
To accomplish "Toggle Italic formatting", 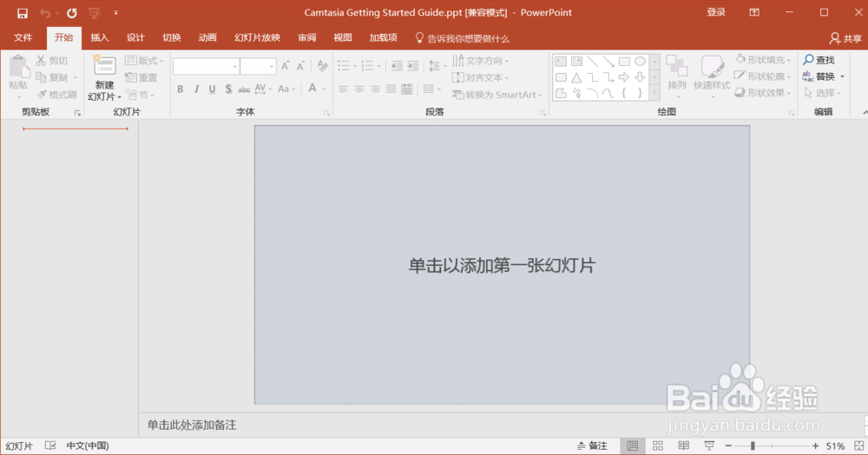I will [196, 89].
